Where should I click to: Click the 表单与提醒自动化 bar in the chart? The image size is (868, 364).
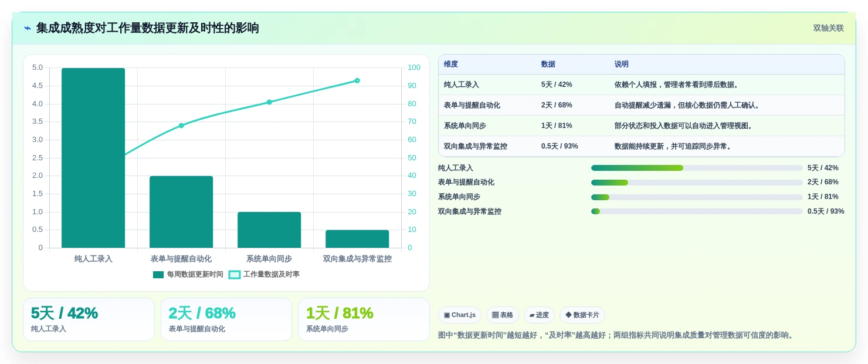point(181,212)
